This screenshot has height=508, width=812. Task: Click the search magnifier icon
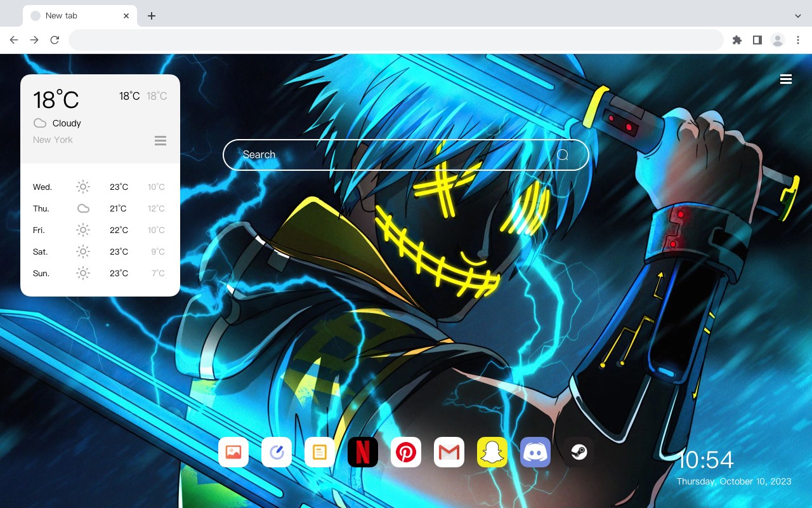(563, 155)
